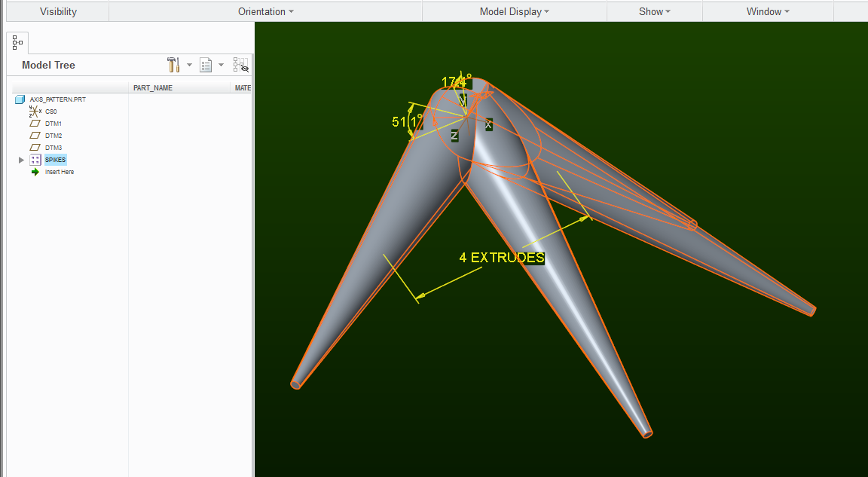Screen dimensions: 868x477
Task: Click the 4 EXTRUDES annotation
Action: point(501,257)
